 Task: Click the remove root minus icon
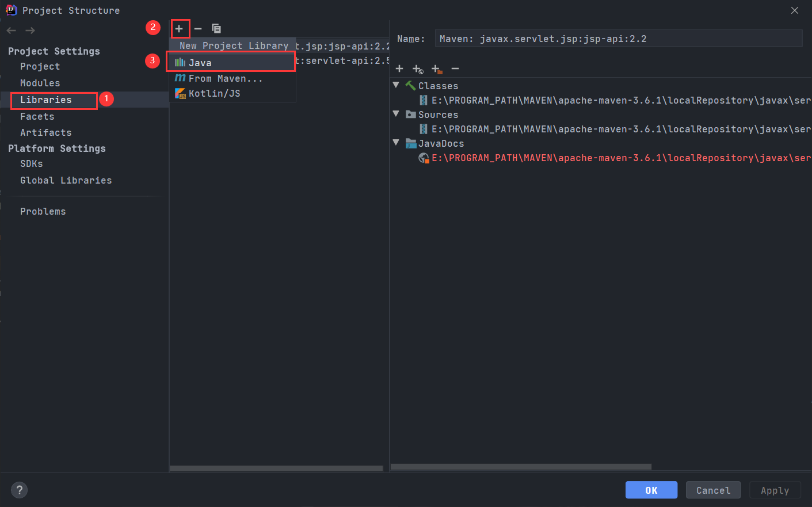(x=455, y=68)
